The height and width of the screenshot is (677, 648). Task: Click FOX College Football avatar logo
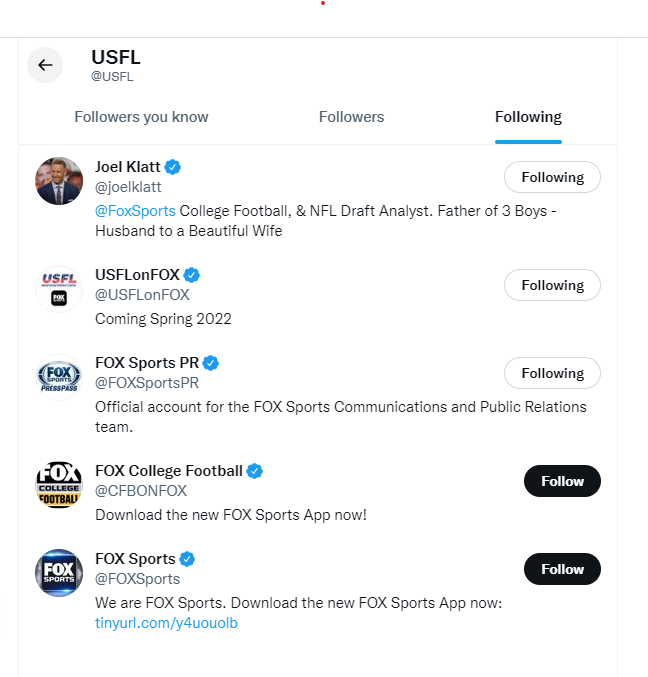[x=59, y=485]
